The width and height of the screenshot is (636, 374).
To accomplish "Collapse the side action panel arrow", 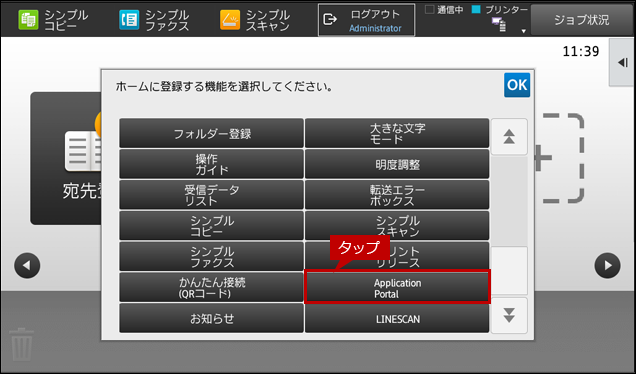I will [x=623, y=62].
